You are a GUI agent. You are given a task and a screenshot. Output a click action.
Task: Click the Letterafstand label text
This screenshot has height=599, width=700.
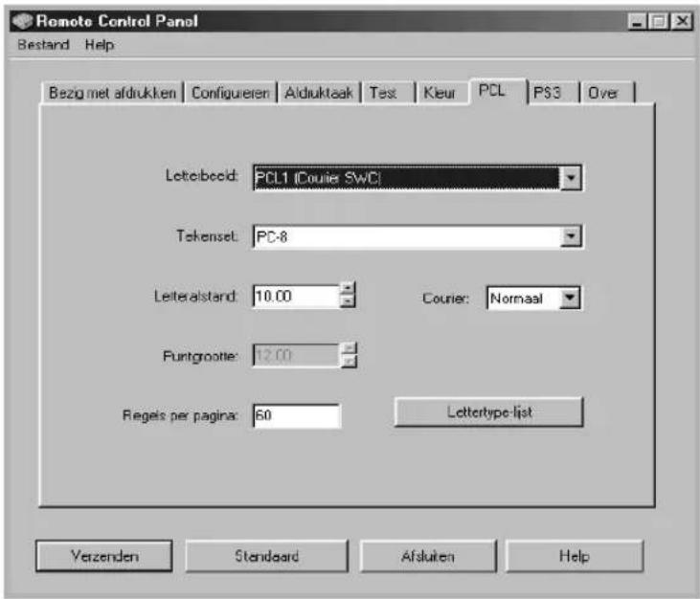click(x=195, y=296)
